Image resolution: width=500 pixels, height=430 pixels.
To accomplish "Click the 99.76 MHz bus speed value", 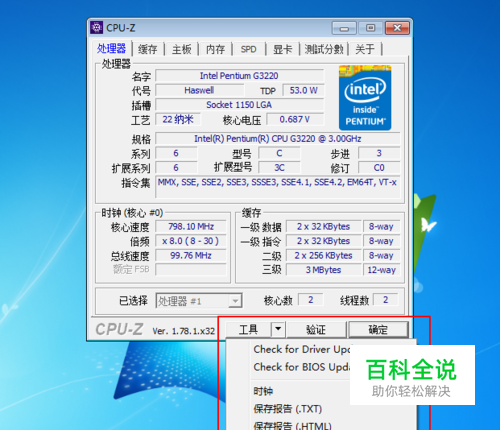I will [191, 256].
